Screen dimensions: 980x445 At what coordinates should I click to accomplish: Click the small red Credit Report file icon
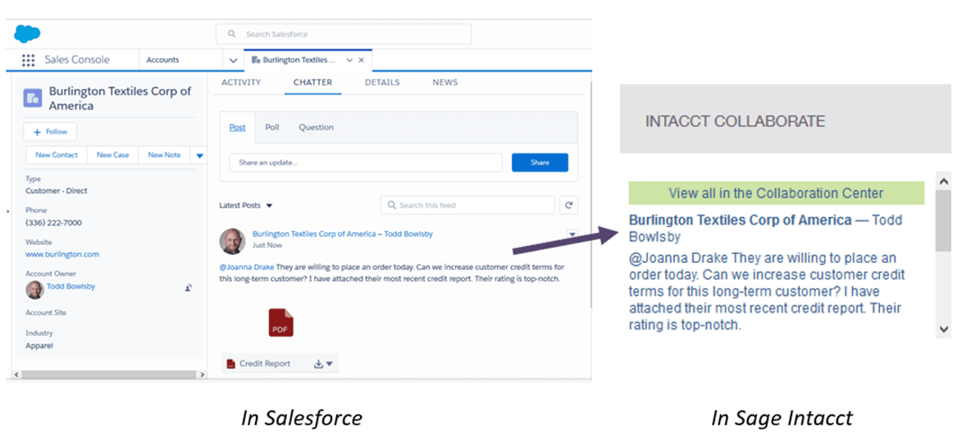click(230, 364)
